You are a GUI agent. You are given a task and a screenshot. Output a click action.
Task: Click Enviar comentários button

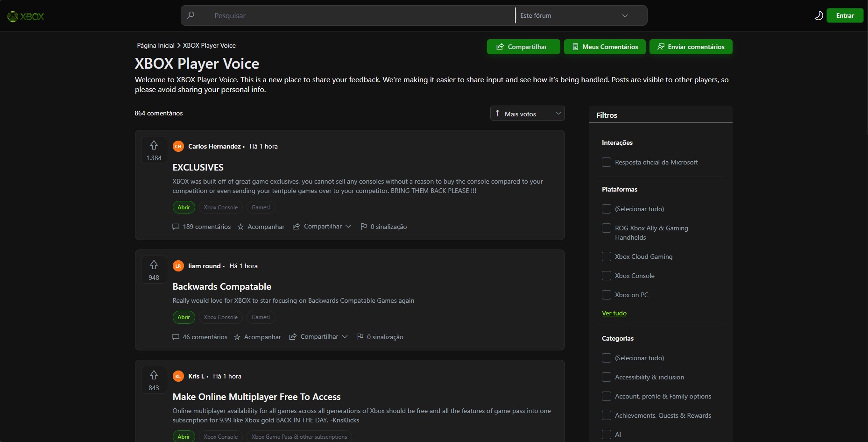pos(691,47)
